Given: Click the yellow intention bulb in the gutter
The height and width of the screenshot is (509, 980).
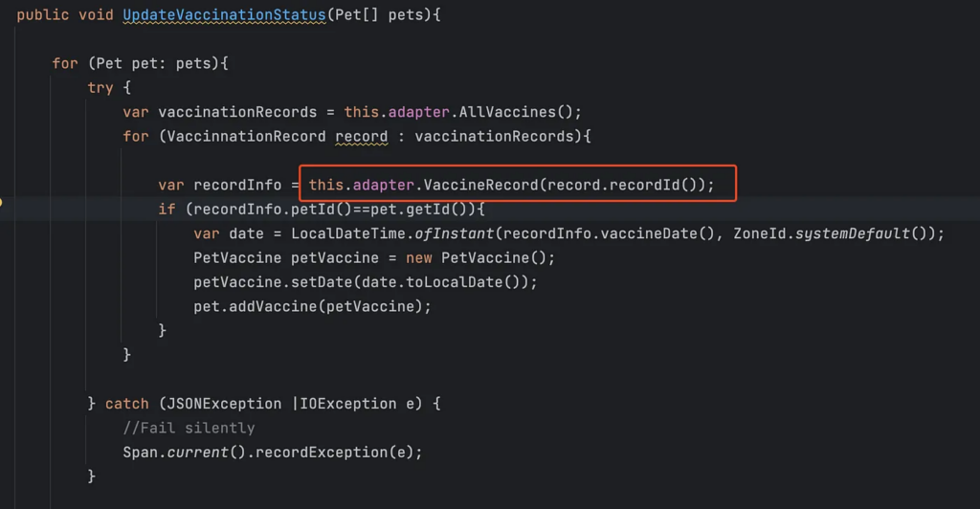Looking at the screenshot, I should click(1, 202).
